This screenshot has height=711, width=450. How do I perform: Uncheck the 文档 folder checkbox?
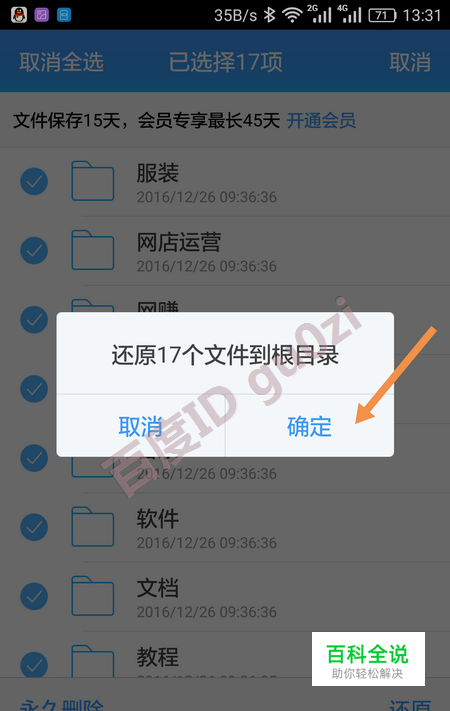(34, 596)
